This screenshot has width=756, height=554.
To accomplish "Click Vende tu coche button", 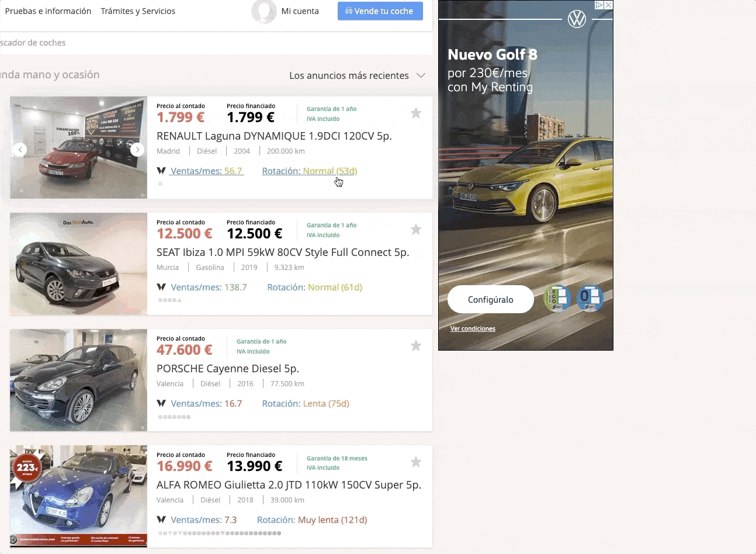I will pos(380,11).
